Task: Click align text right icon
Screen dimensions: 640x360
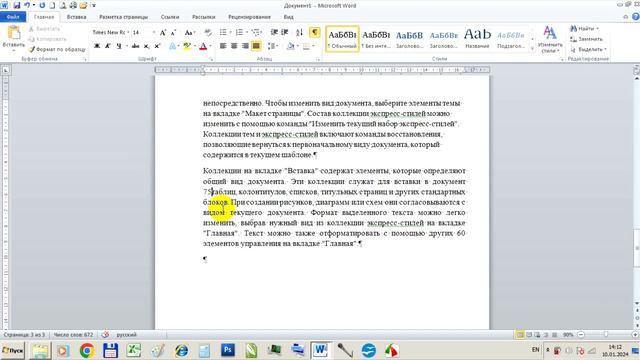Action: coord(245,46)
